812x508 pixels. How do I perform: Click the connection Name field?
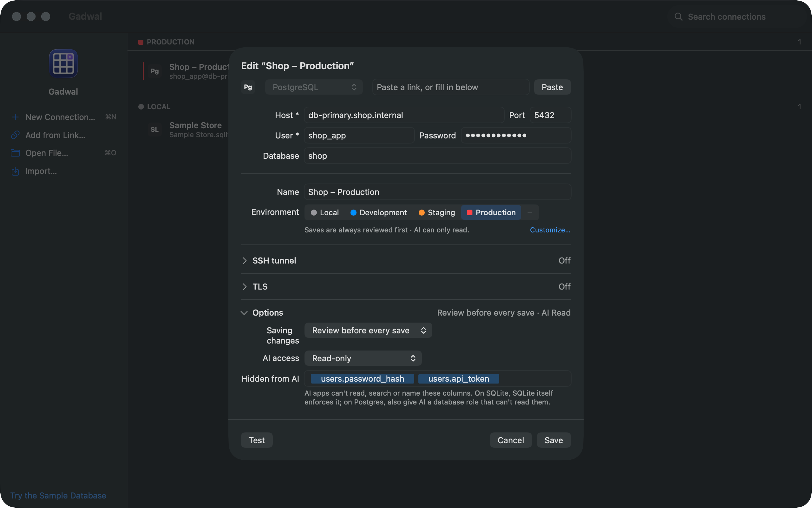click(437, 192)
